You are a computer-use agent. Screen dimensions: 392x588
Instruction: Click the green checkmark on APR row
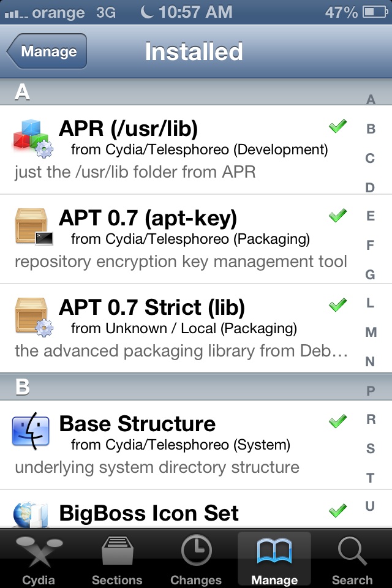tap(337, 126)
